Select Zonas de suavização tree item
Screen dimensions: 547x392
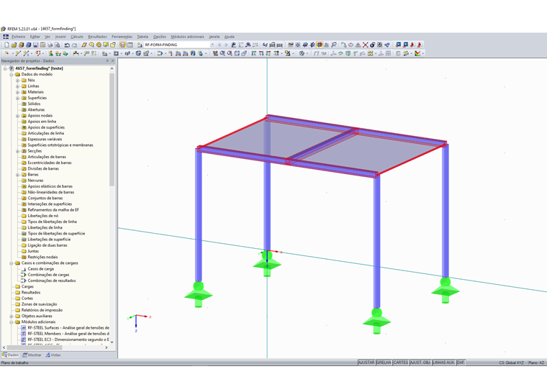coord(39,304)
